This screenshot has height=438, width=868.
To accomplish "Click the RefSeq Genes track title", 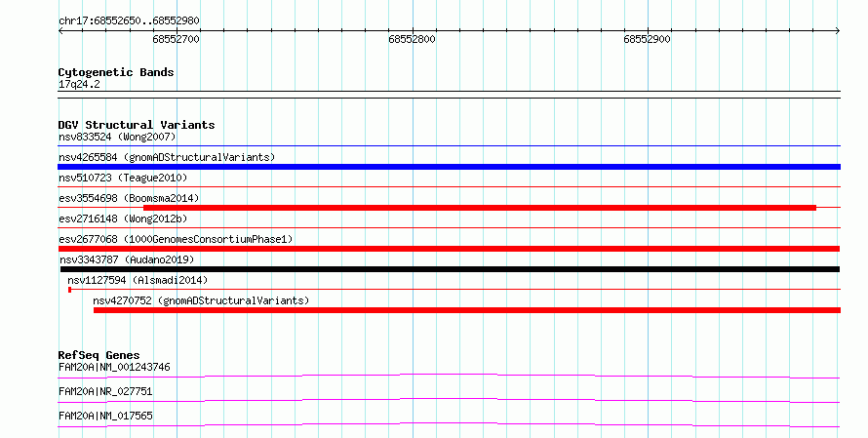I will [x=99, y=355].
